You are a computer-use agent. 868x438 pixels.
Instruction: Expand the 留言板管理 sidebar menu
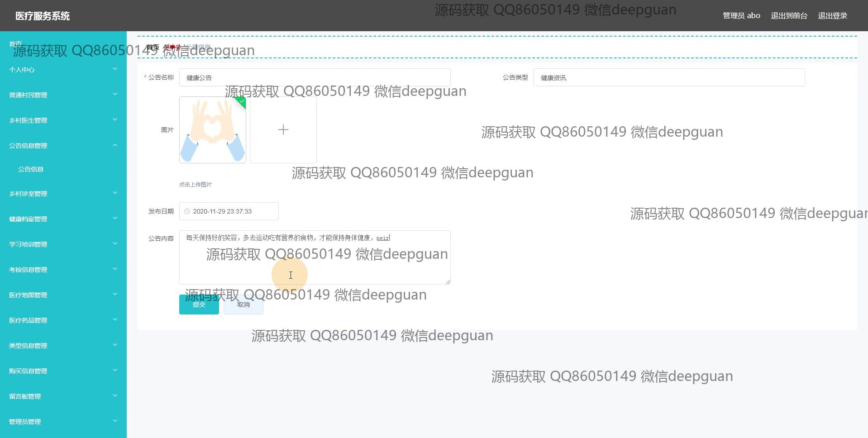click(63, 396)
